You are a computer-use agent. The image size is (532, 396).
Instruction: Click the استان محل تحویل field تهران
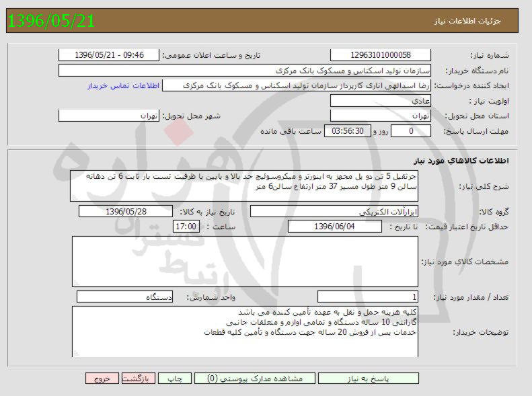(x=381, y=116)
